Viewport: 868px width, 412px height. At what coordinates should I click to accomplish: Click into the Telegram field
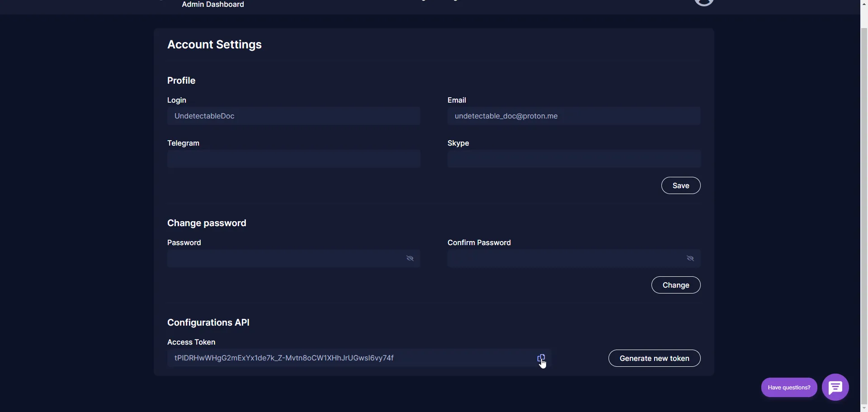293,159
